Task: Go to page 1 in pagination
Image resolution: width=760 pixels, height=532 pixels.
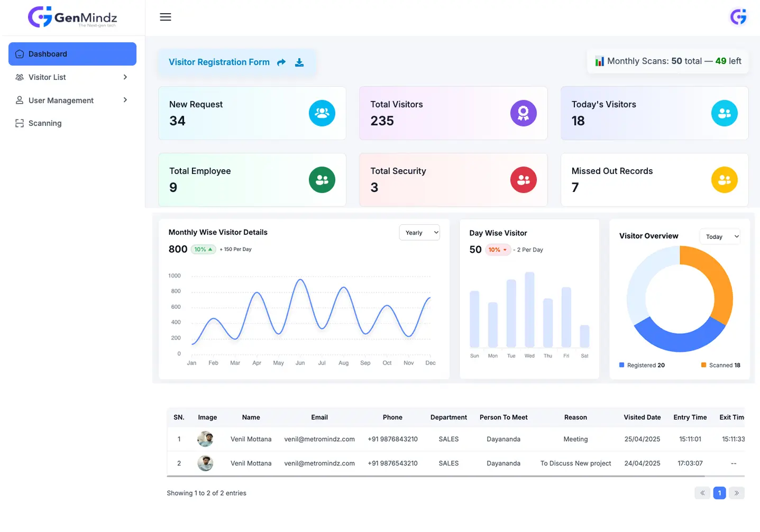Action: [719, 493]
